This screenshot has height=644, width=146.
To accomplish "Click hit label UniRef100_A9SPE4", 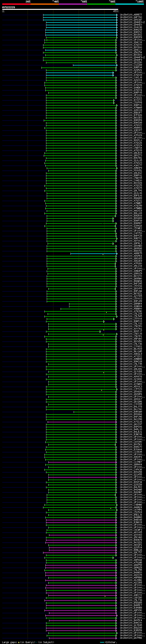I will (x=131, y=256).
